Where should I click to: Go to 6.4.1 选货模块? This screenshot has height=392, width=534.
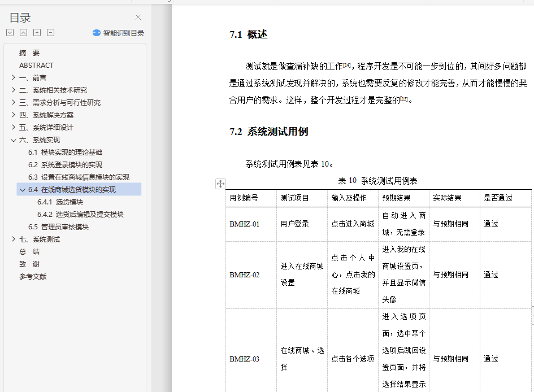pyautogui.click(x=60, y=202)
